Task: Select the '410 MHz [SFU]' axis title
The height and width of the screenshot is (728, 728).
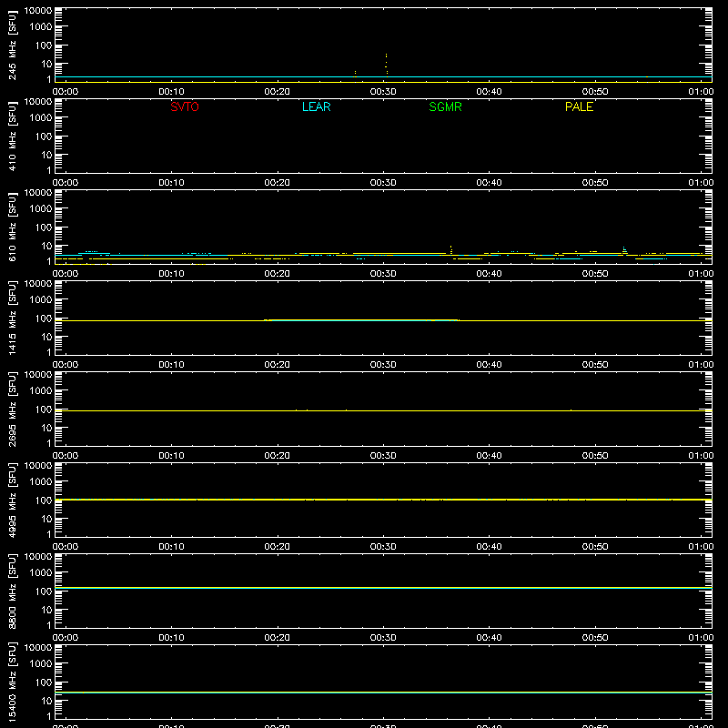Action: (x=13, y=136)
